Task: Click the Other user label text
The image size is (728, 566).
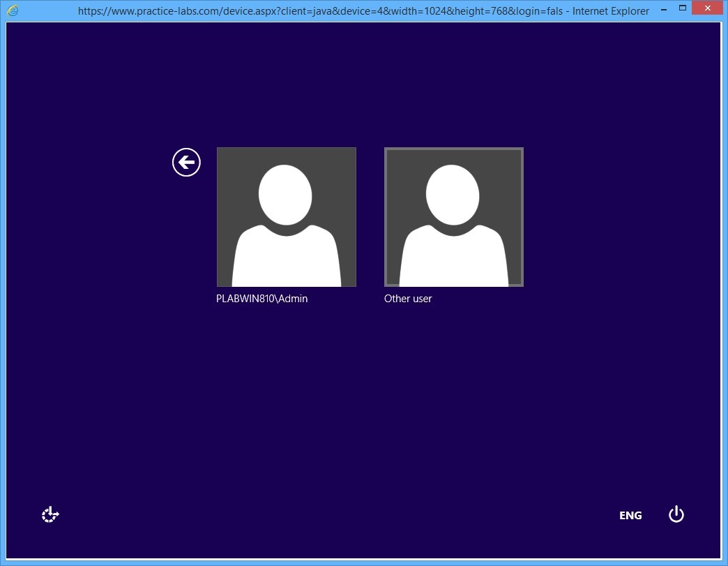Action: 408,299
